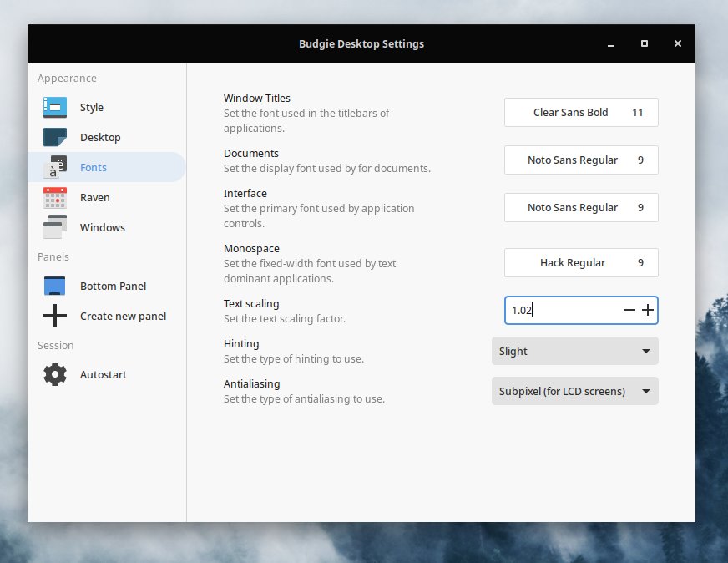The image size is (728, 563).
Task: Change the Documents font from Noto Sans Regular
Action: [581, 160]
